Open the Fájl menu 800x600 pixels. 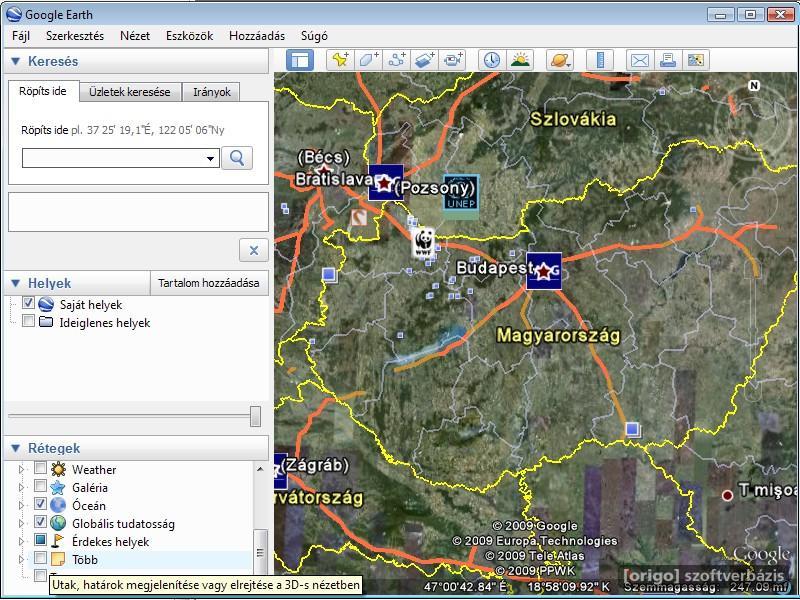pyautogui.click(x=21, y=36)
